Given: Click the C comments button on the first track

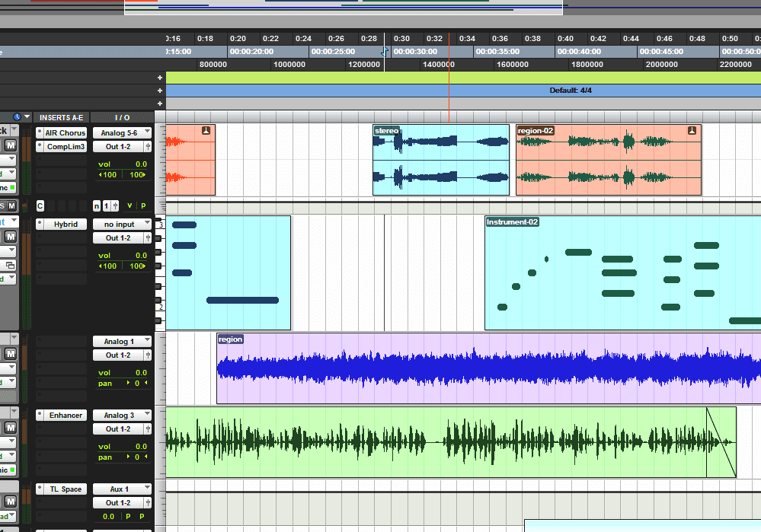Looking at the screenshot, I should 40,206.
